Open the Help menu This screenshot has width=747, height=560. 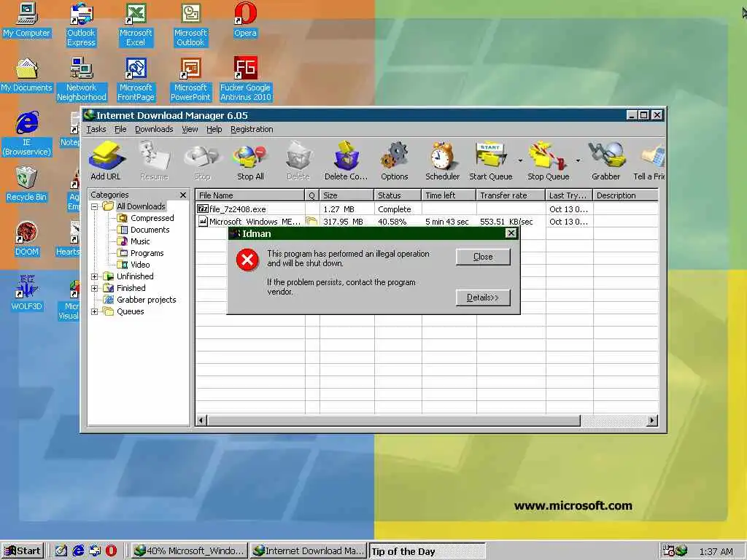[214, 129]
